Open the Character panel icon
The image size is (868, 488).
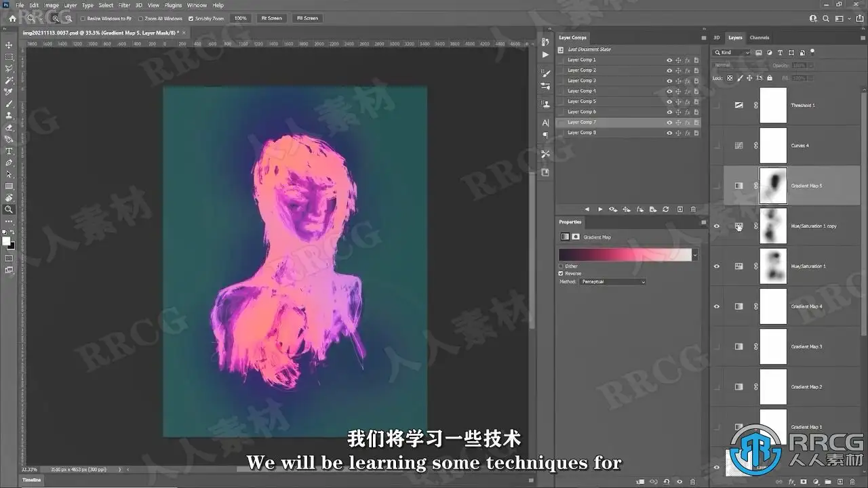pos(546,123)
